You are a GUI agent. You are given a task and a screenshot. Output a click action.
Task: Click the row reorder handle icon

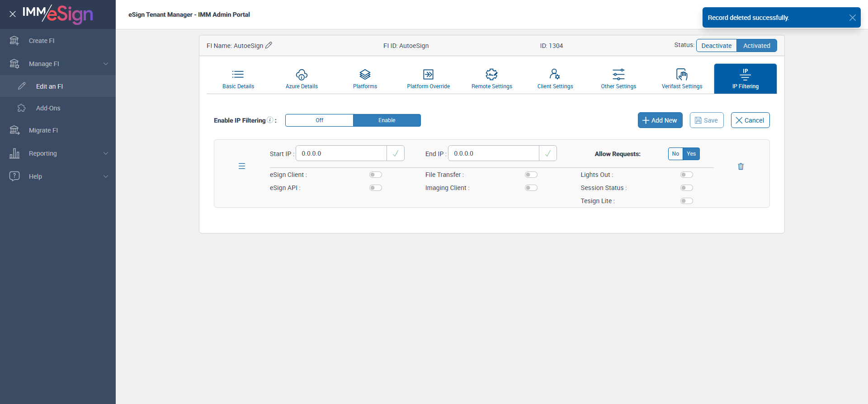[x=242, y=166]
